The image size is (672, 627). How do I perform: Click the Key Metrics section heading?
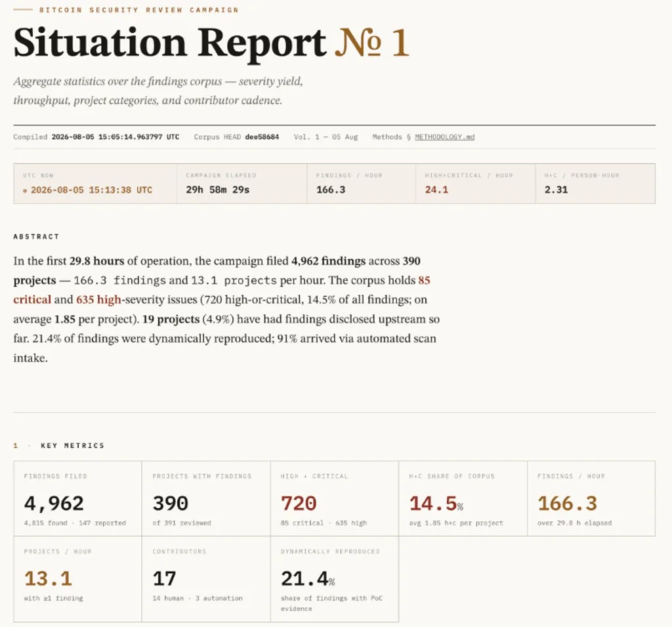(72, 446)
